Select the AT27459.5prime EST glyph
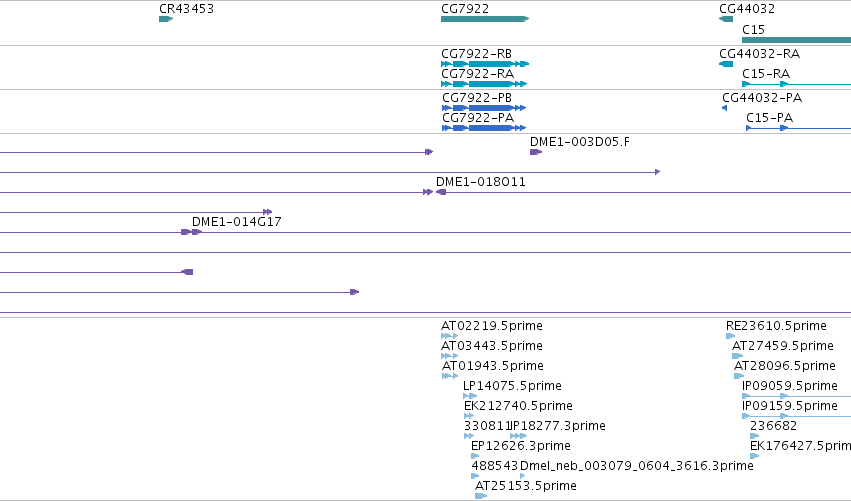Viewport: 851px width, 501px height. [737, 356]
